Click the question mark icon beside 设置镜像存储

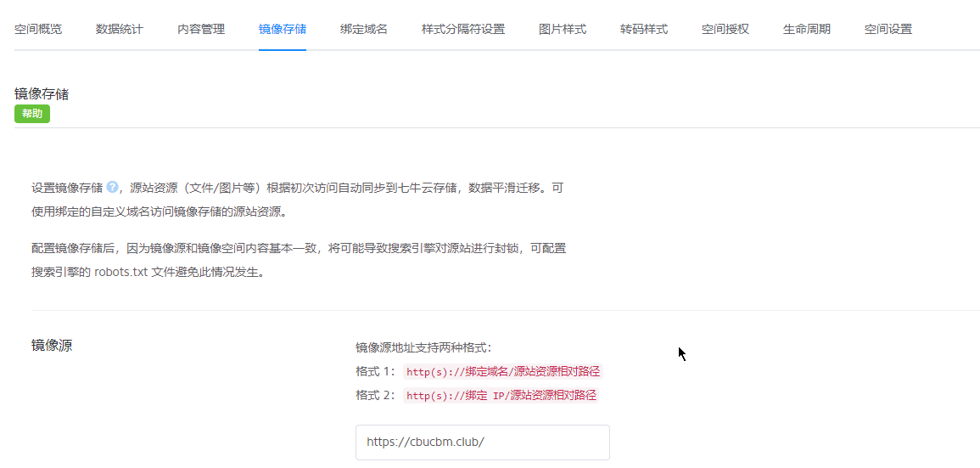[113, 187]
